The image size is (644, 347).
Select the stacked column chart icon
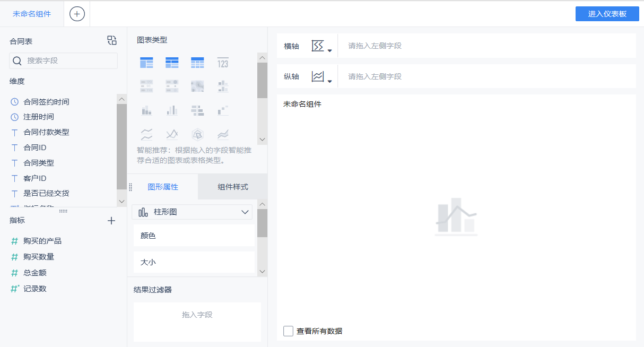point(146,110)
